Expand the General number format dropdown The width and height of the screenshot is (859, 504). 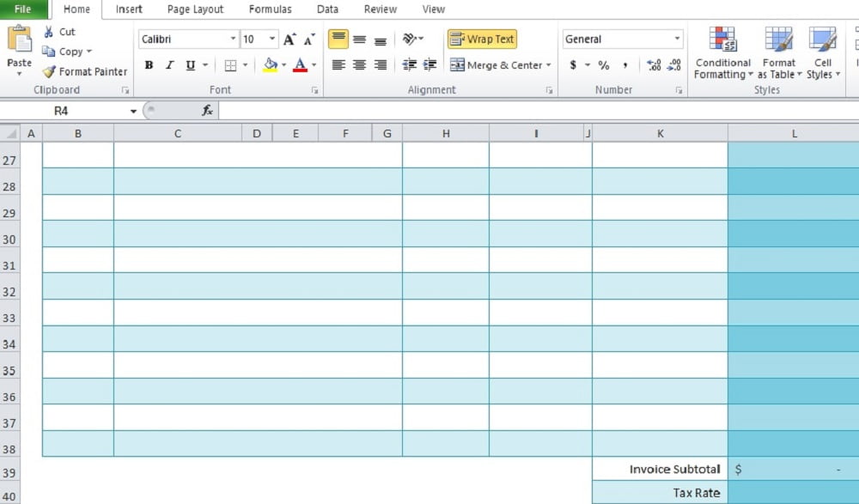click(x=677, y=39)
